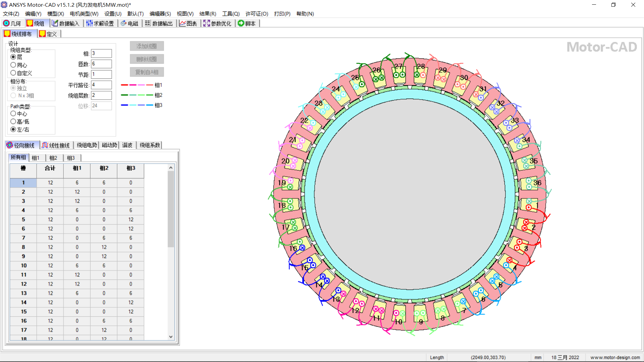Open the 电磁 E-Magnetics tab
Viewport: 644px width, 362px height.
click(x=129, y=23)
